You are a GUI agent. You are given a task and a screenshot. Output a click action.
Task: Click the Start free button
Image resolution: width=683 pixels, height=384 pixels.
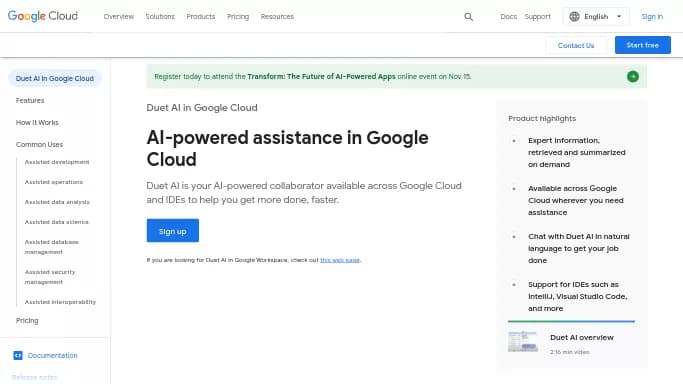click(x=642, y=45)
